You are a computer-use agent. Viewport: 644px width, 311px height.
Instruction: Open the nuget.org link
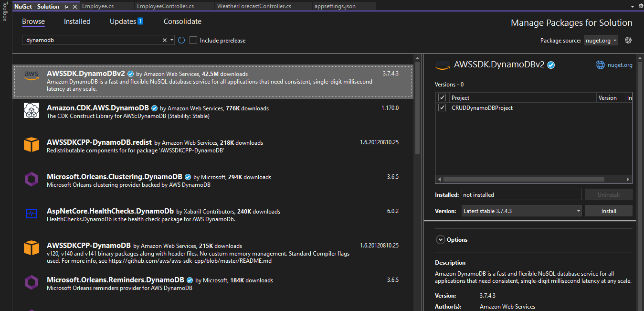[620, 65]
